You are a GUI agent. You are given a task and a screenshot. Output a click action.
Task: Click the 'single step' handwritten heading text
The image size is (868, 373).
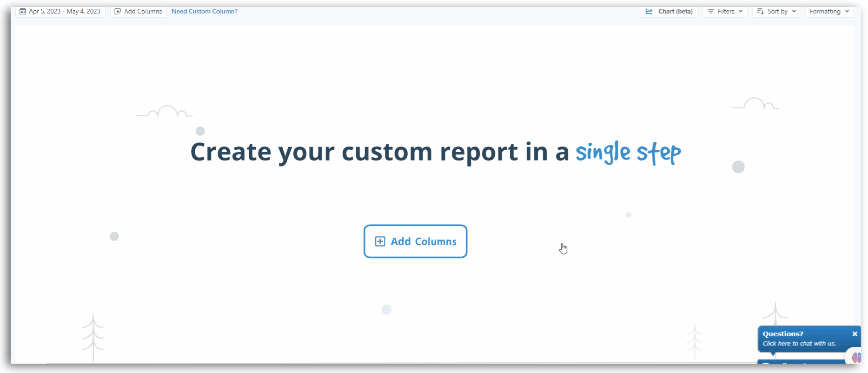[628, 153]
